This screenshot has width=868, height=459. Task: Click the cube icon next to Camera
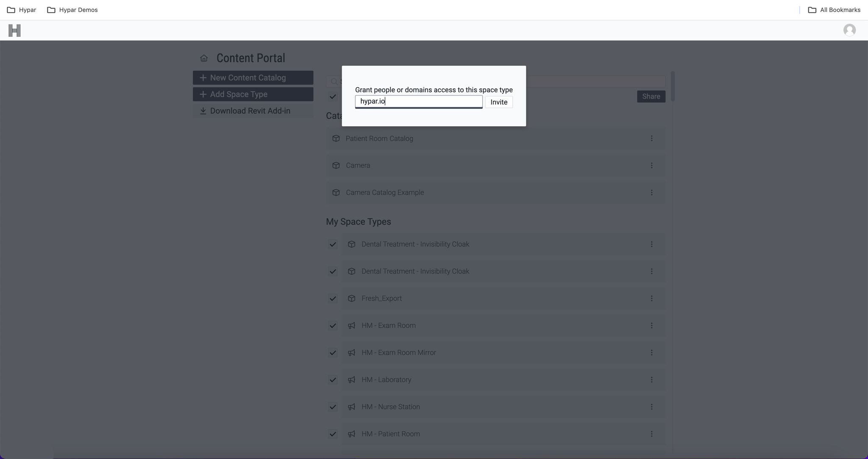point(336,166)
